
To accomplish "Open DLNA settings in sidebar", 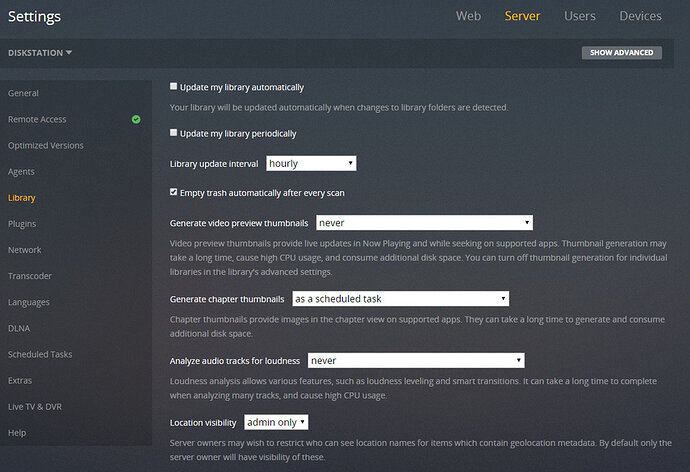I will tap(19, 328).
